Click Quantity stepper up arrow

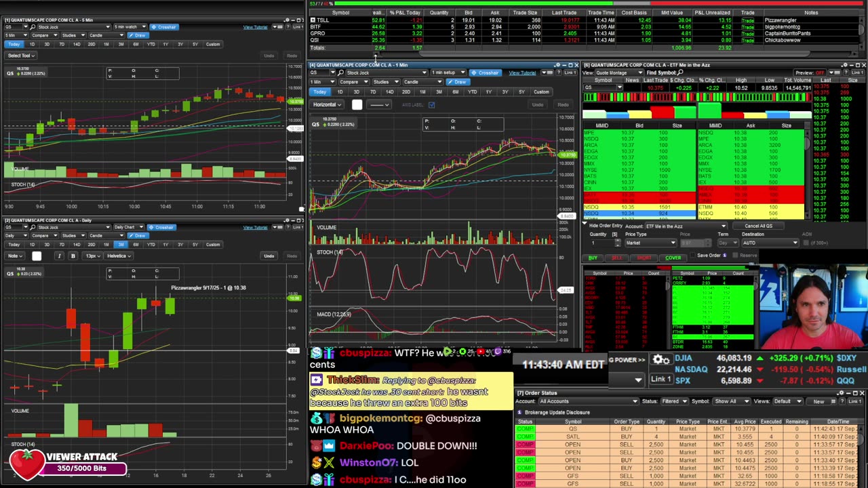click(x=618, y=240)
